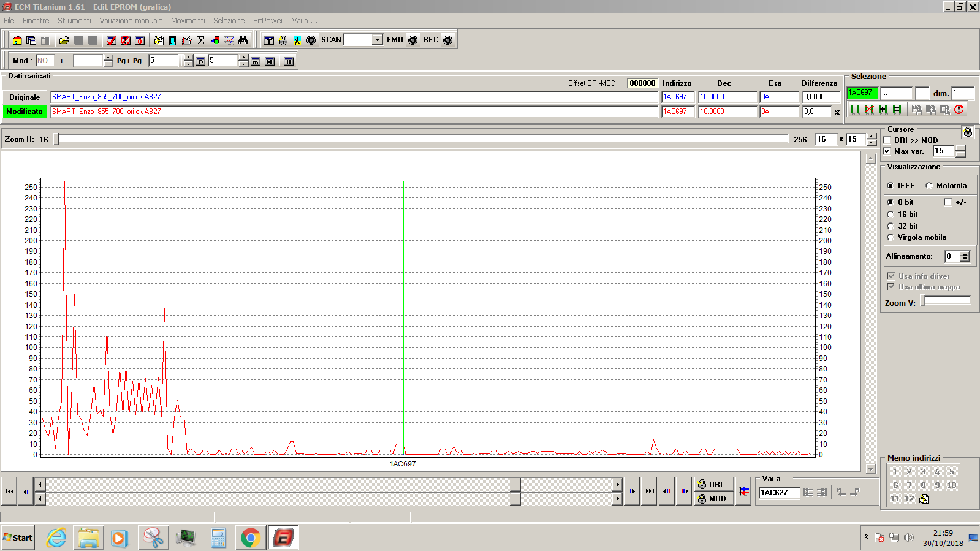Screen dimensions: 980x551
Task: Toggle the +/- signed checkbox
Action: (948, 202)
